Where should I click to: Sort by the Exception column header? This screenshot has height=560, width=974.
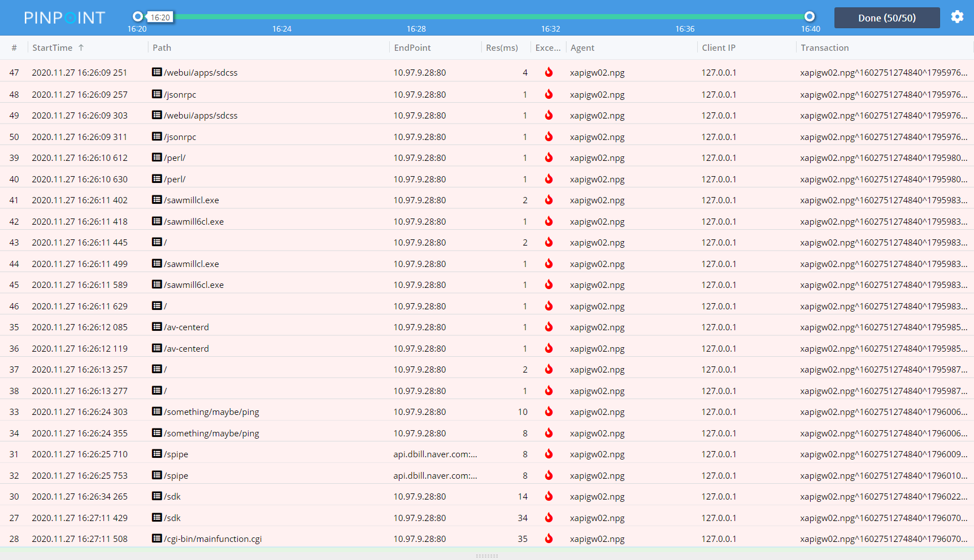pyautogui.click(x=548, y=48)
